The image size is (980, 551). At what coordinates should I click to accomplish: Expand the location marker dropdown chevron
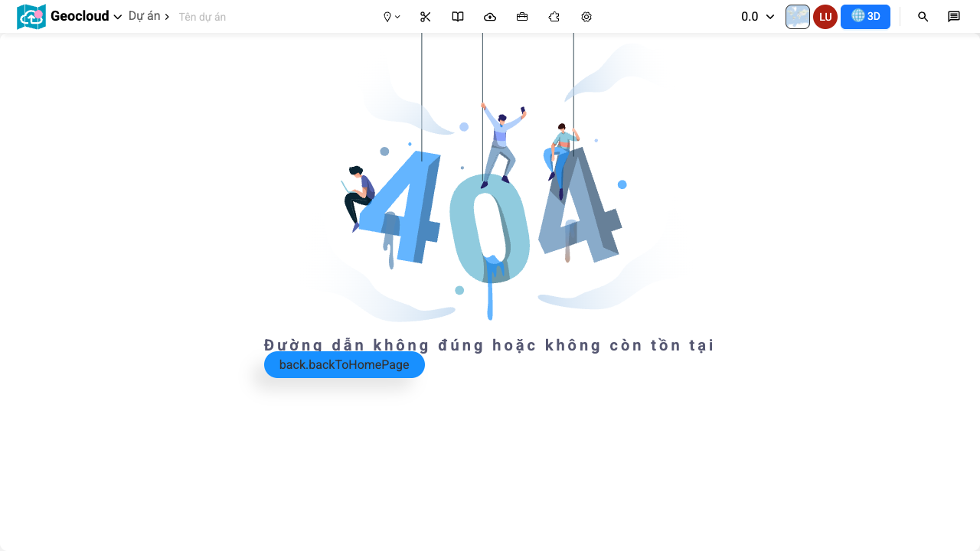(397, 16)
